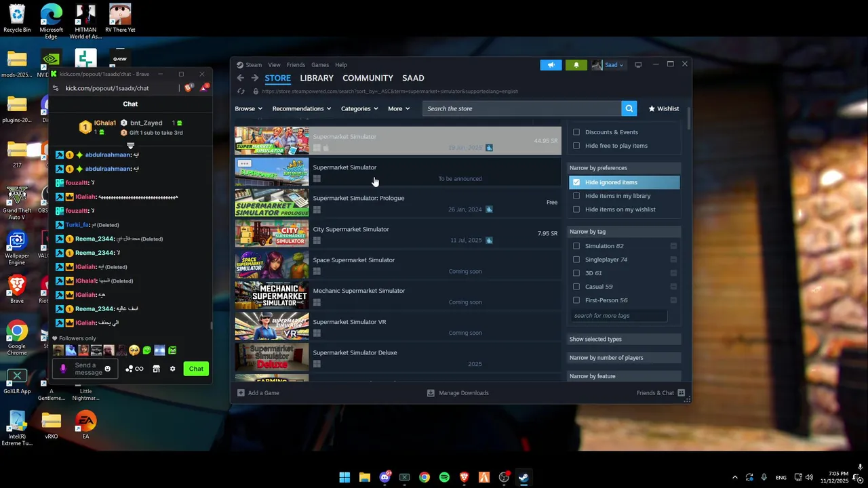Open the Wishlist star button
This screenshot has width=868, height=488.
[x=664, y=108]
